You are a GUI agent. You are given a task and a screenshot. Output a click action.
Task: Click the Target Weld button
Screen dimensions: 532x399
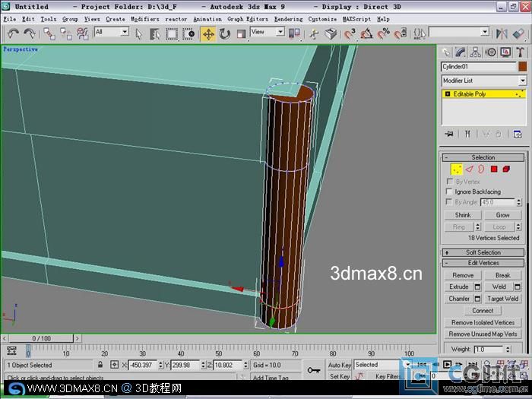[x=503, y=299]
